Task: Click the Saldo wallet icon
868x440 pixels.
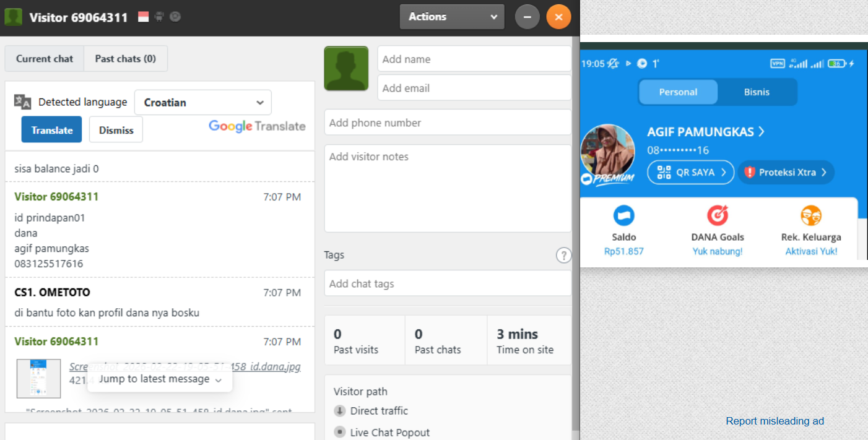Action: click(624, 215)
